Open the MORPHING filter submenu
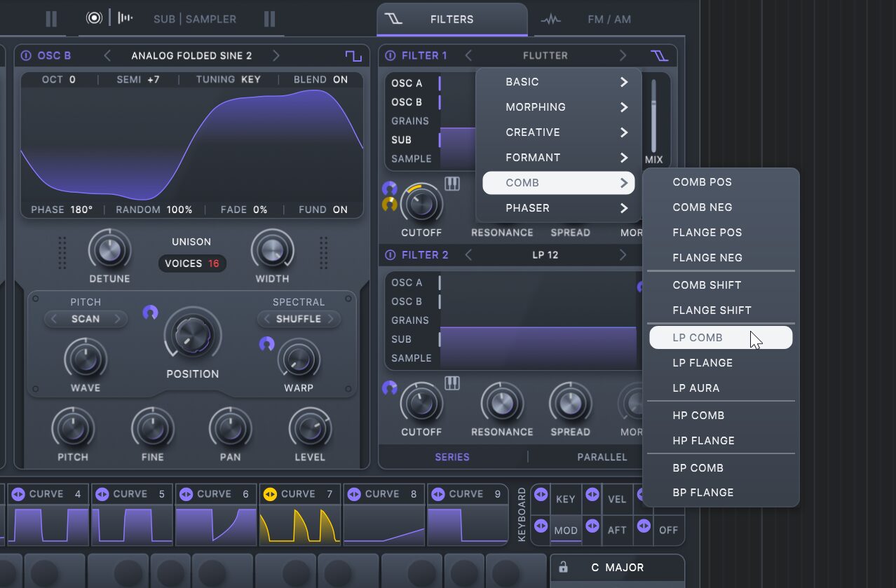This screenshot has height=588, width=896. coord(559,107)
